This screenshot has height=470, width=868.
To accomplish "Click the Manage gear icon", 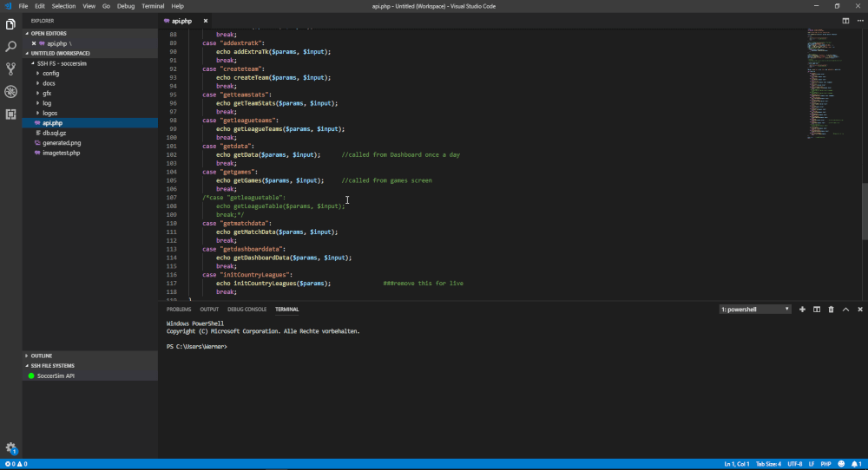I will pyautogui.click(x=10, y=447).
